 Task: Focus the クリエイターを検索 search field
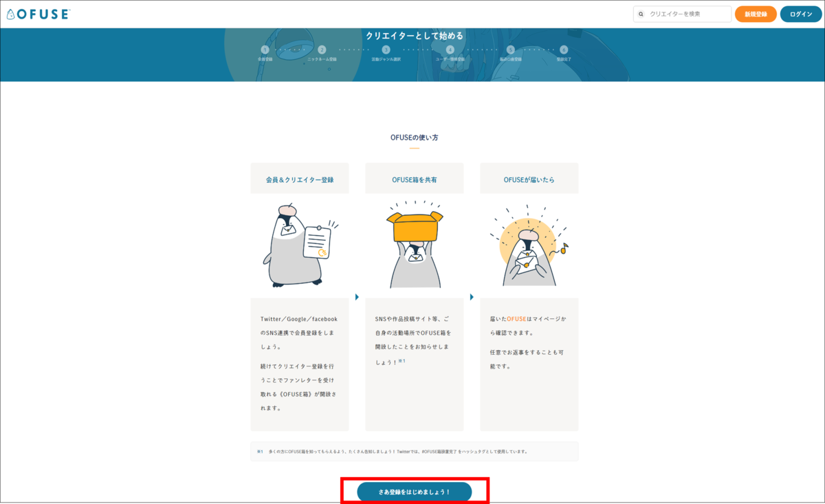click(x=682, y=14)
